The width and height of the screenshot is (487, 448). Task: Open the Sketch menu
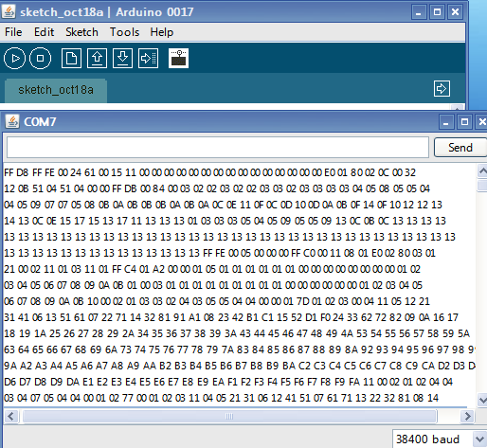81,32
